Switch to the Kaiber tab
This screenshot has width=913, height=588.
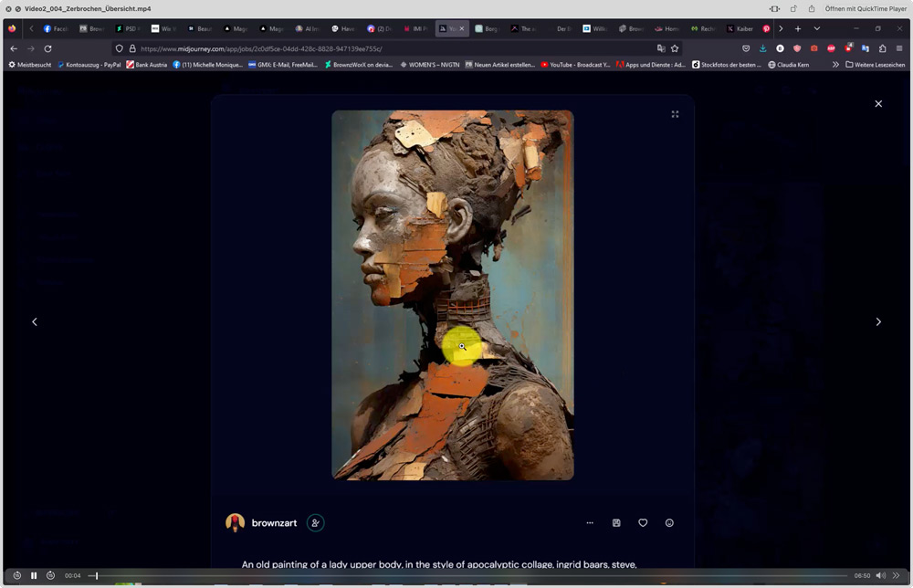point(740,28)
